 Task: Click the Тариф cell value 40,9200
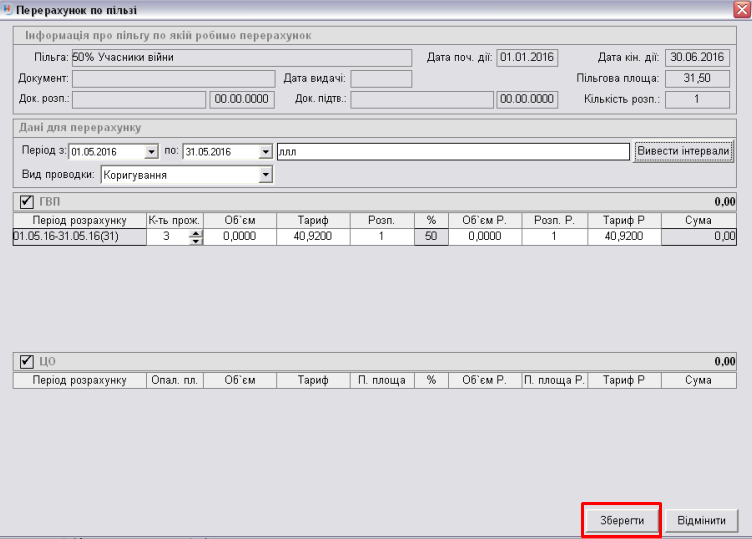pyautogui.click(x=312, y=237)
